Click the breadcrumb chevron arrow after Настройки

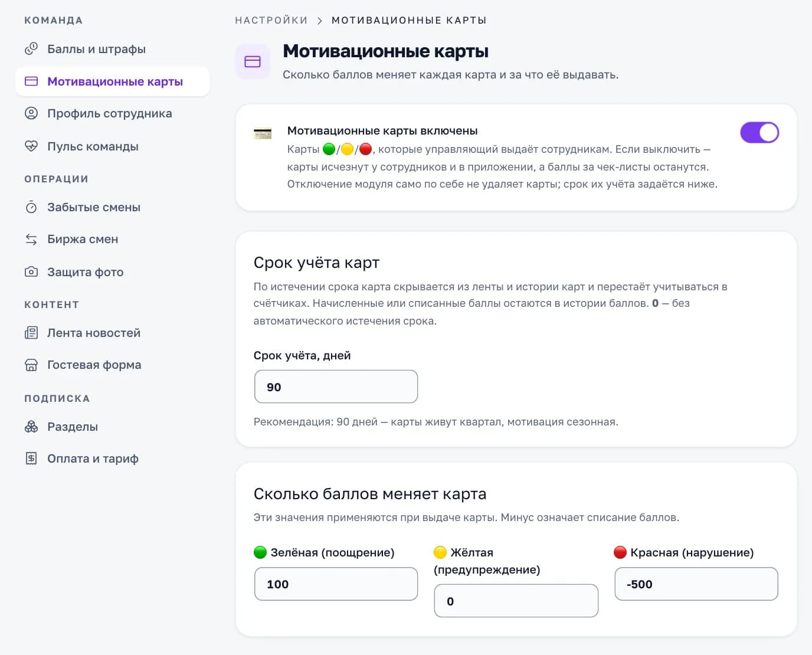point(320,21)
